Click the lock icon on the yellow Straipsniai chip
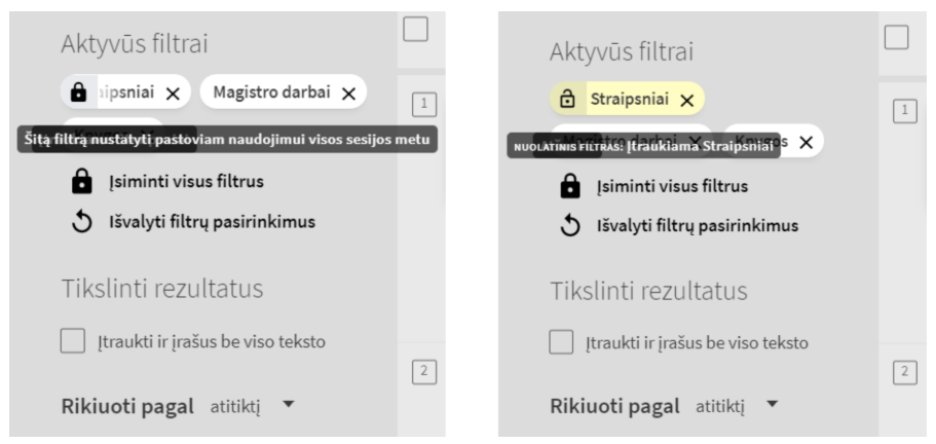The height and width of the screenshot is (444, 936). click(x=567, y=100)
